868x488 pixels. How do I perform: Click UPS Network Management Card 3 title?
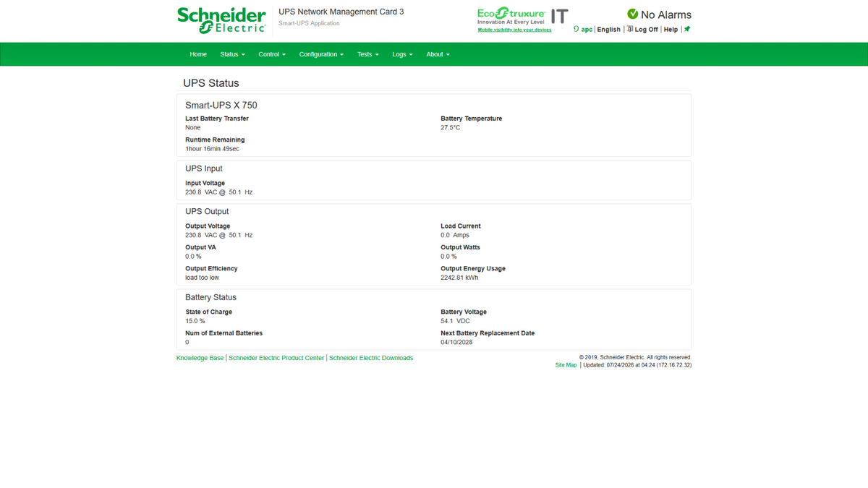(341, 12)
